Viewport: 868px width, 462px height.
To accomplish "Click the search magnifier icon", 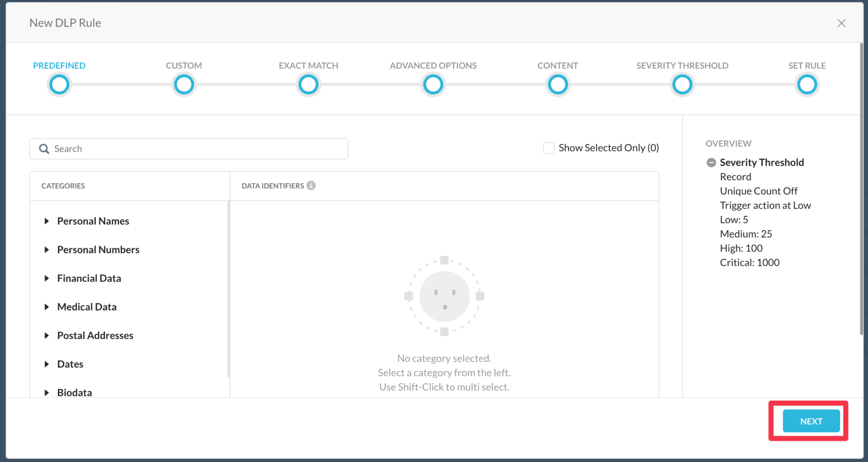I will pos(44,148).
